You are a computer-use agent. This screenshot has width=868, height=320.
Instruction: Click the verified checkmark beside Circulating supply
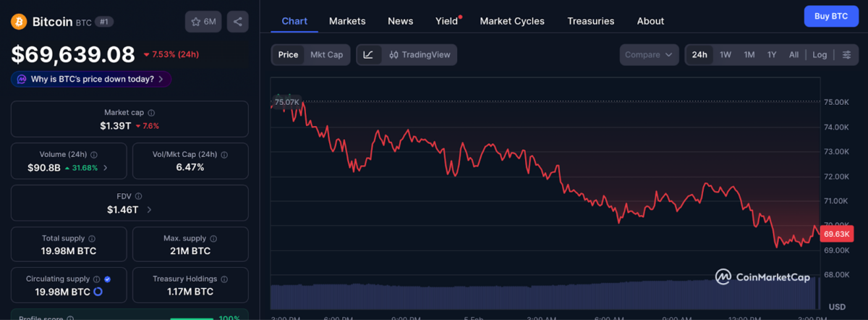pos(108,279)
